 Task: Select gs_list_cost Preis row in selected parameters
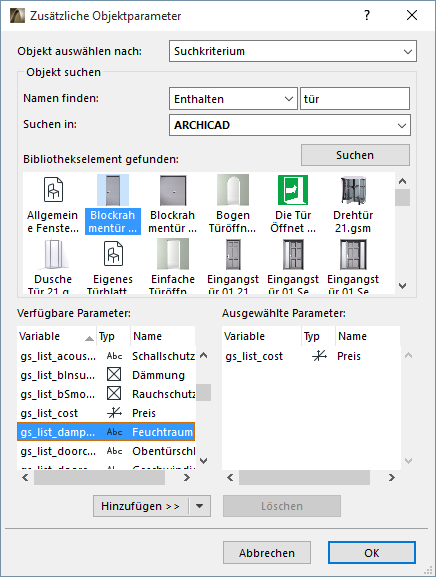311,356
